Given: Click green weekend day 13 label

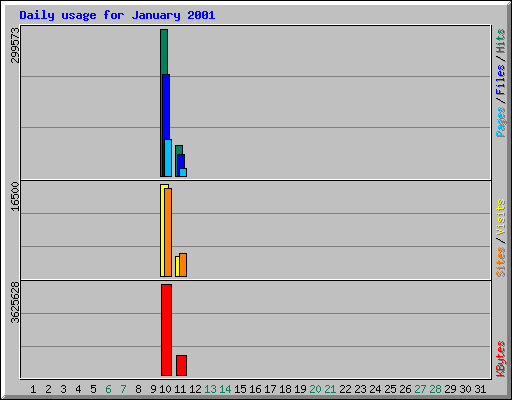Looking at the screenshot, I should (210, 389).
